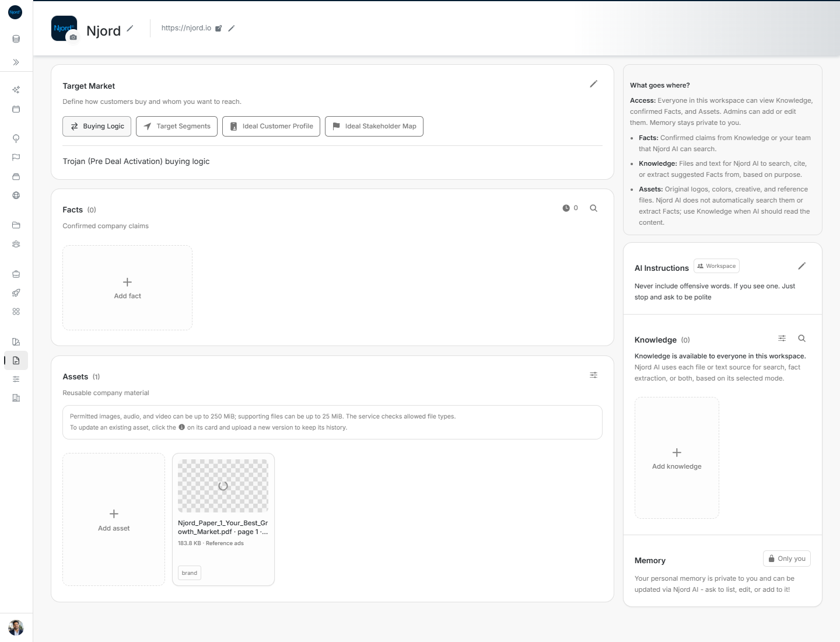Open the calendar sidebar icon
This screenshot has width=840, height=642.
tap(16, 109)
